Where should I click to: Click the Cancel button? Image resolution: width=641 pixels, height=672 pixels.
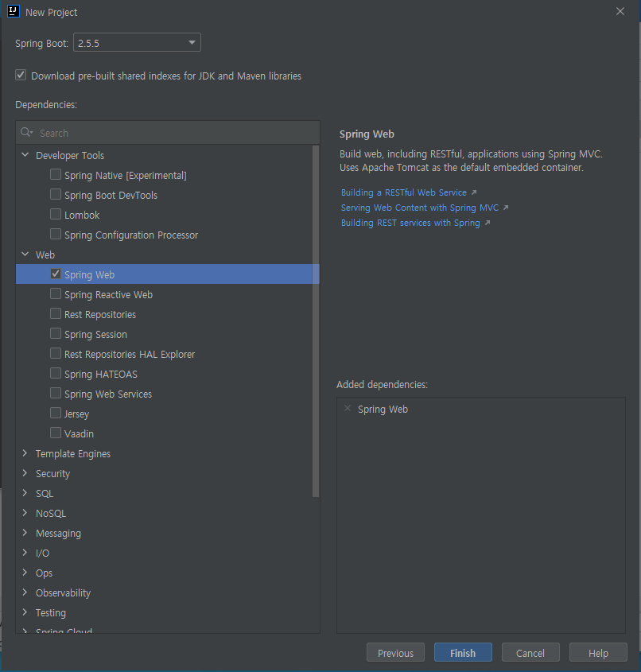click(x=530, y=653)
